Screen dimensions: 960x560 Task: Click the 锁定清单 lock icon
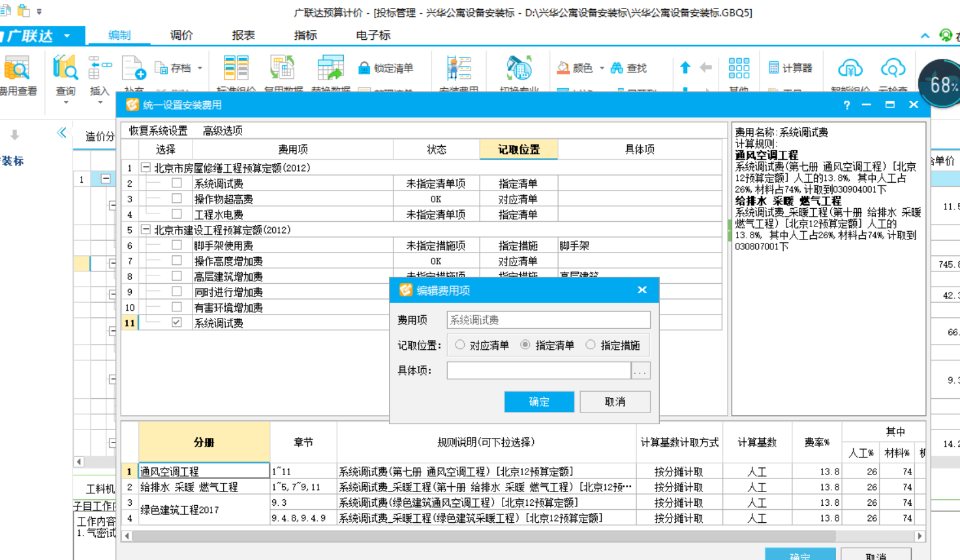pyautogui.click(x=364, y=68)
